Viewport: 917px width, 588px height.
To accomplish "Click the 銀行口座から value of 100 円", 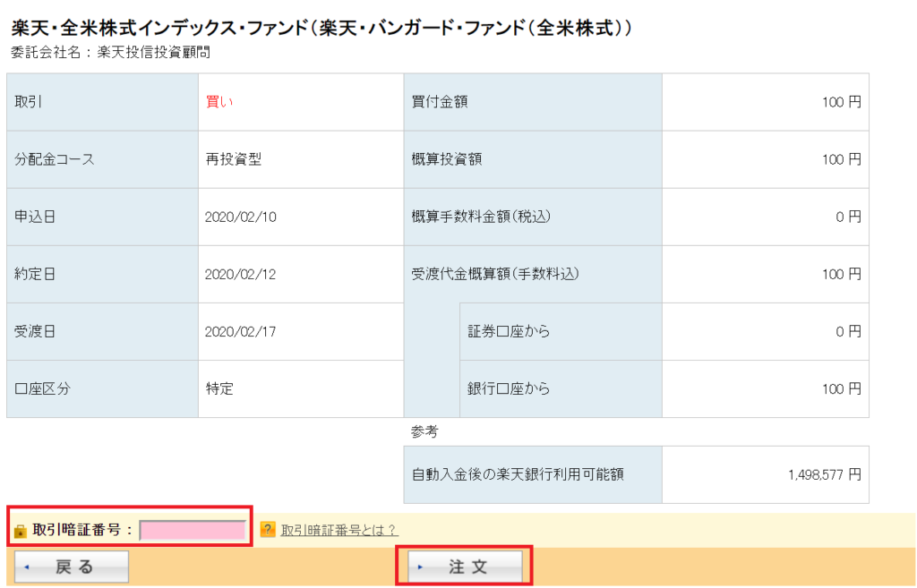I will pos(842,388).
